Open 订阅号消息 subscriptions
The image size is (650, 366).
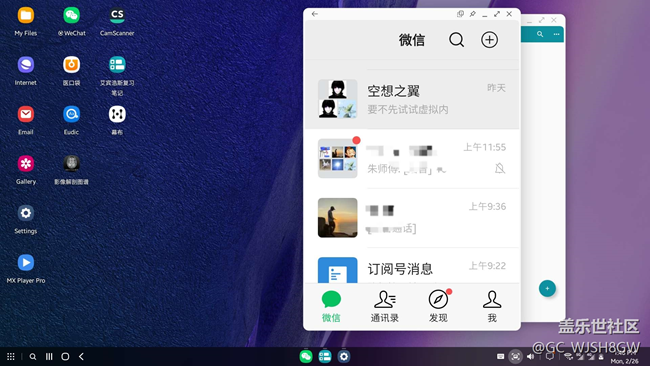[x=412, y=266]
